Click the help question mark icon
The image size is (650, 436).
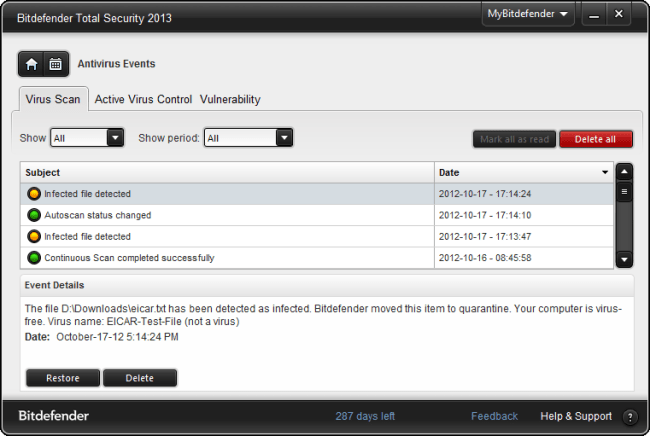630,417
